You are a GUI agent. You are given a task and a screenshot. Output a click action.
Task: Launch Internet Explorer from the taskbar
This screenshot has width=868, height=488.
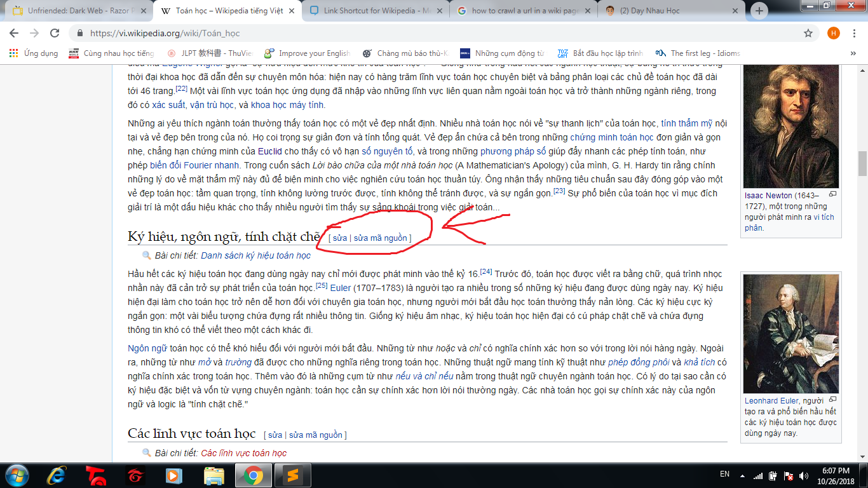[57, 475]
